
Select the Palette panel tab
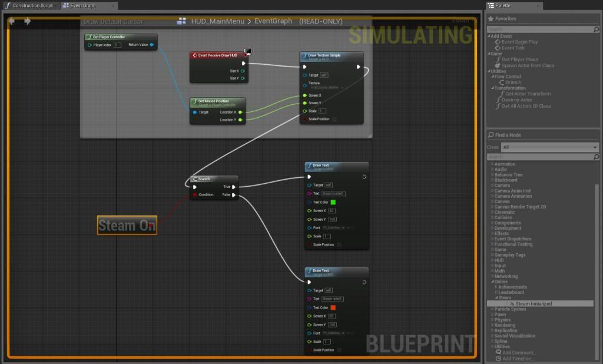502,5
